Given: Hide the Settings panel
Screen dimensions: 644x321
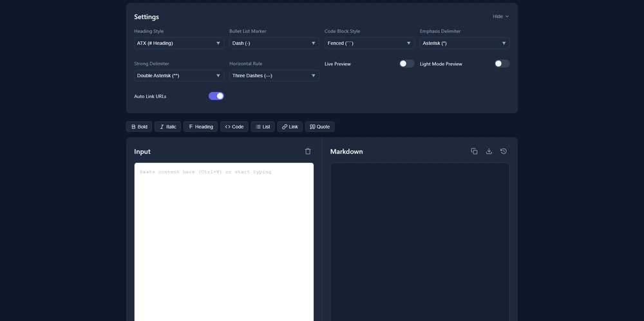Looking at the screenshot, I should 500,17.
